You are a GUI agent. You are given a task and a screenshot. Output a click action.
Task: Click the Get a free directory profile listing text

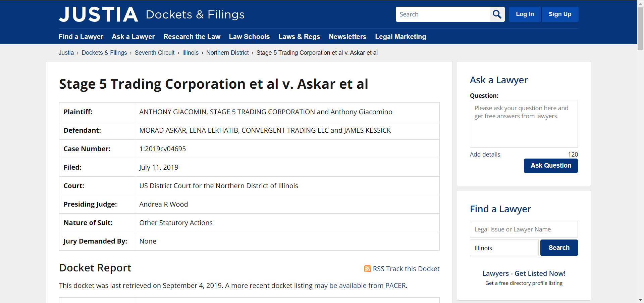pyautogui.click(x=524, y=283)
